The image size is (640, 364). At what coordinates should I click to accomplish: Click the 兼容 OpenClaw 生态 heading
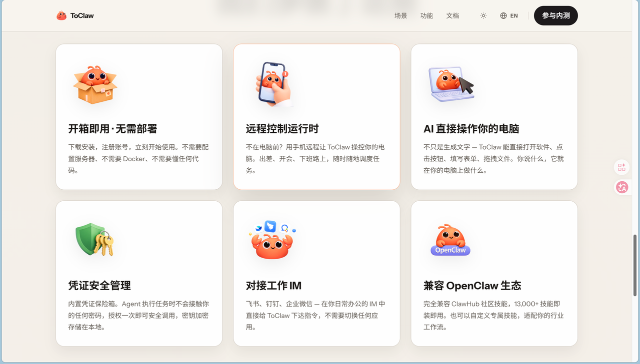tap(472, 286)
